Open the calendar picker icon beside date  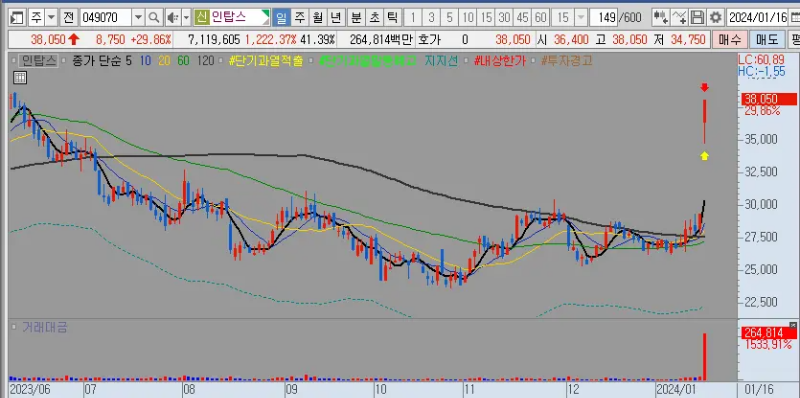pyautogui.click(x=794, y=18)
